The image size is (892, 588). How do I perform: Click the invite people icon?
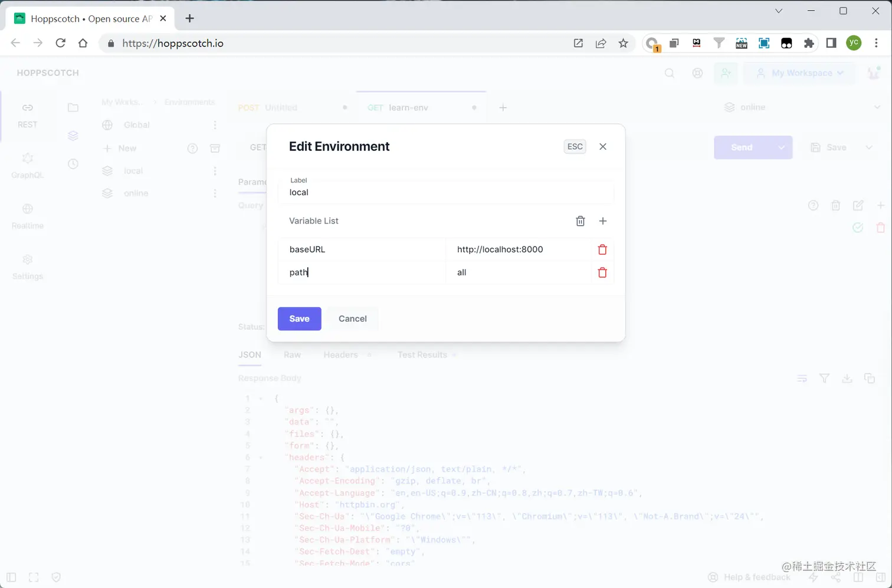(726, 73)
